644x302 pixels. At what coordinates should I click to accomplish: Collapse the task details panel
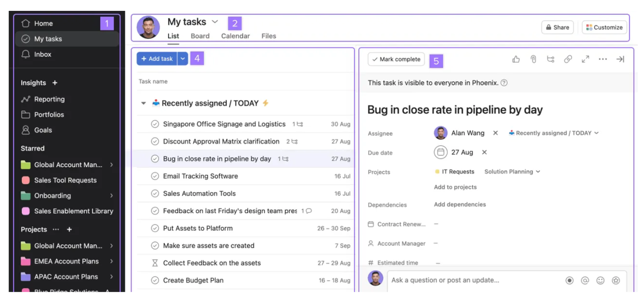pyautogui.click(x=620, y=59)
